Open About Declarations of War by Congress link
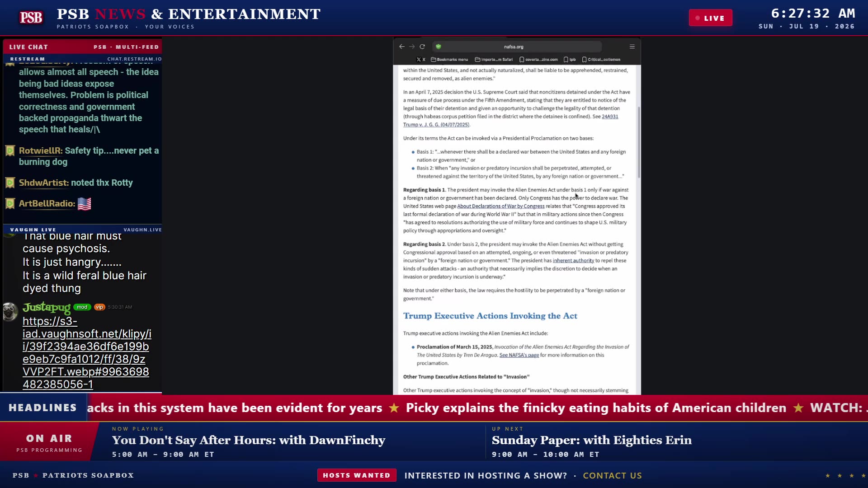This screenshot has width=868, height=488. (x=500, y=206)
